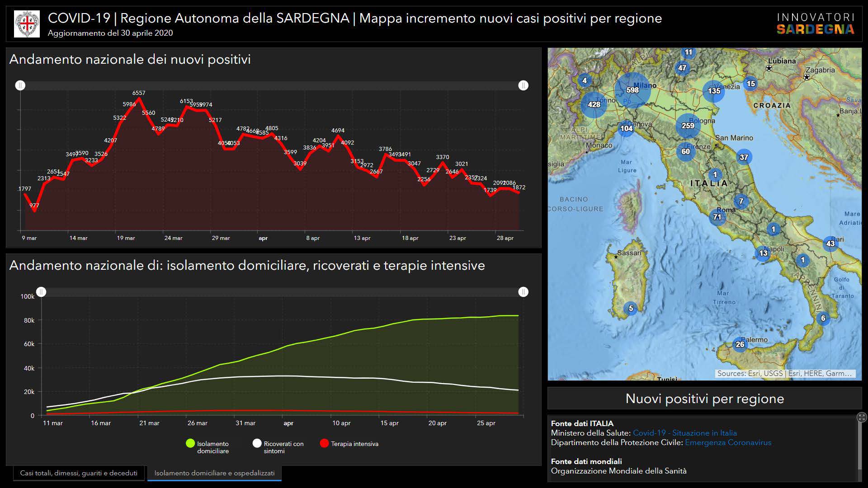Toggle Terapia intensiva legend series

(349, 444)
